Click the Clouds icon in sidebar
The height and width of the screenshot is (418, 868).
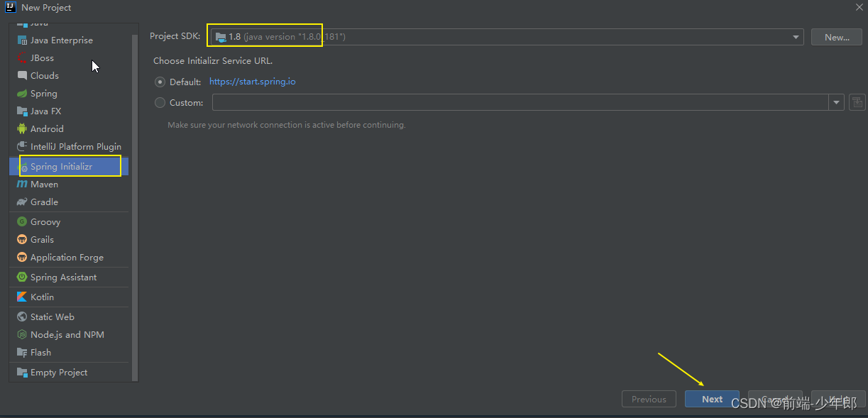coord(22,76)
